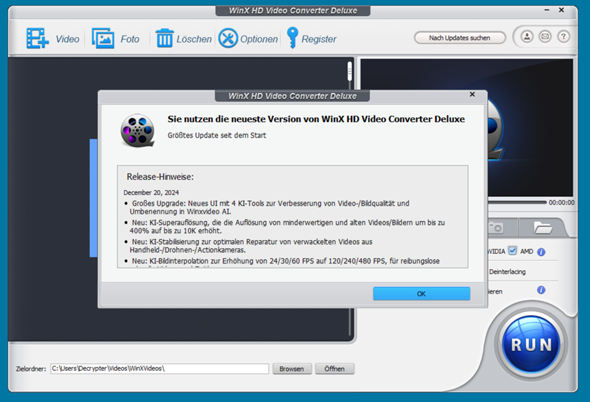Click the snapshot camera icon
The height and width of the screenshot is (402, 590).
click(496, 228)
